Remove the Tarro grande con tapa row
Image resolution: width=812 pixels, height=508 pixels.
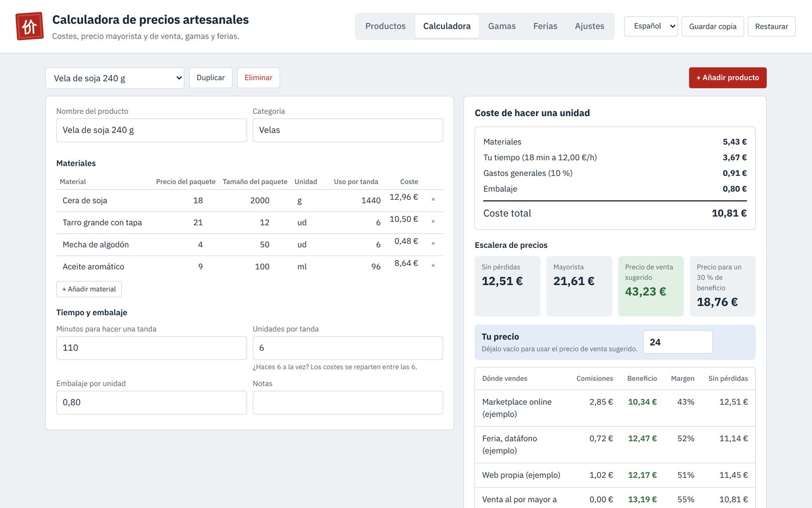pyautogui.click(x=433, y=221)
